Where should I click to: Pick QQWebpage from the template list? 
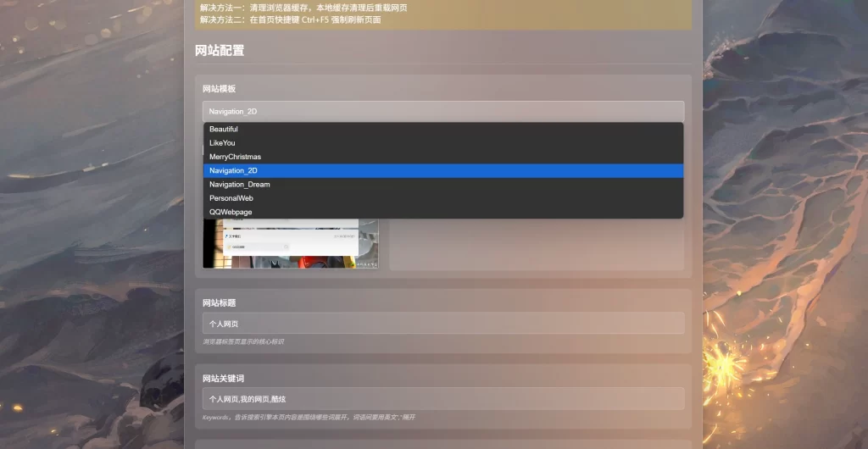pyautogui.click(x=231, y=212)
